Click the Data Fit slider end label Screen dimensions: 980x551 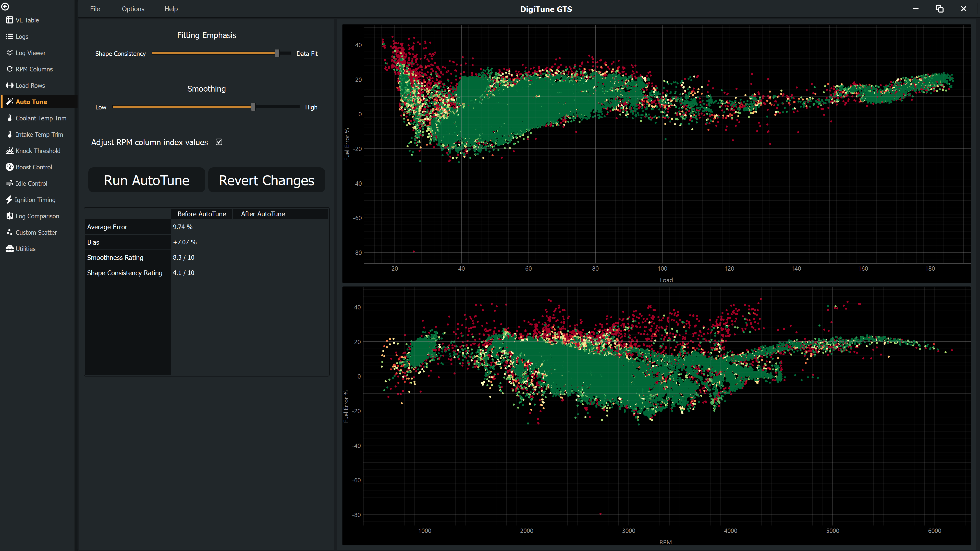tap(307, 54)
